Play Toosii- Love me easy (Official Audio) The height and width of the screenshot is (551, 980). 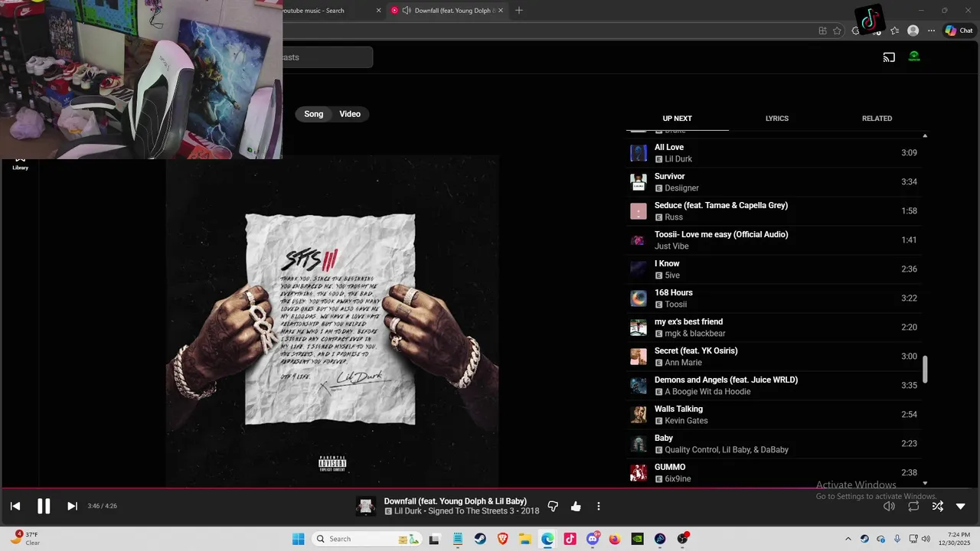pos(773,240)
